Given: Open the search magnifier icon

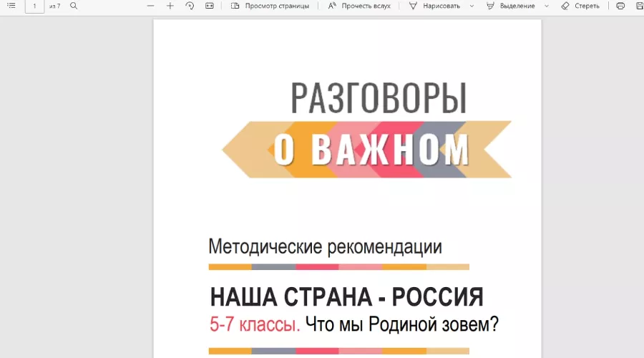Looking at the screenshot, I should [x=74, y=6].
